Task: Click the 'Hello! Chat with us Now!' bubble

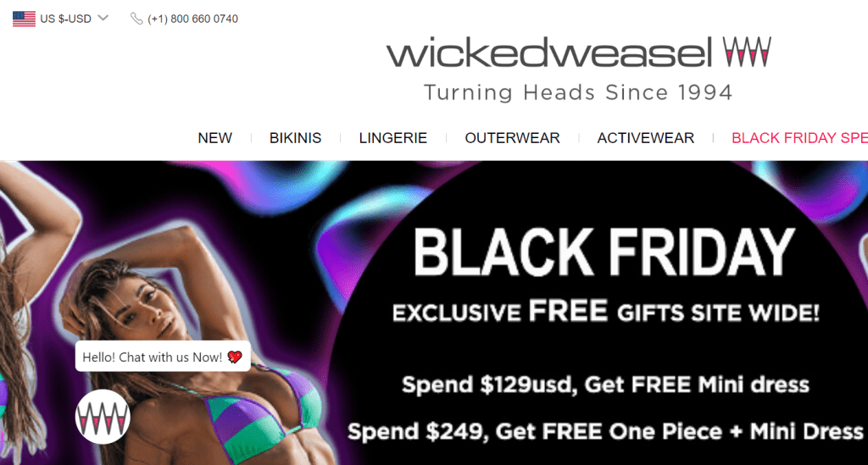Action: pos(163,357)
